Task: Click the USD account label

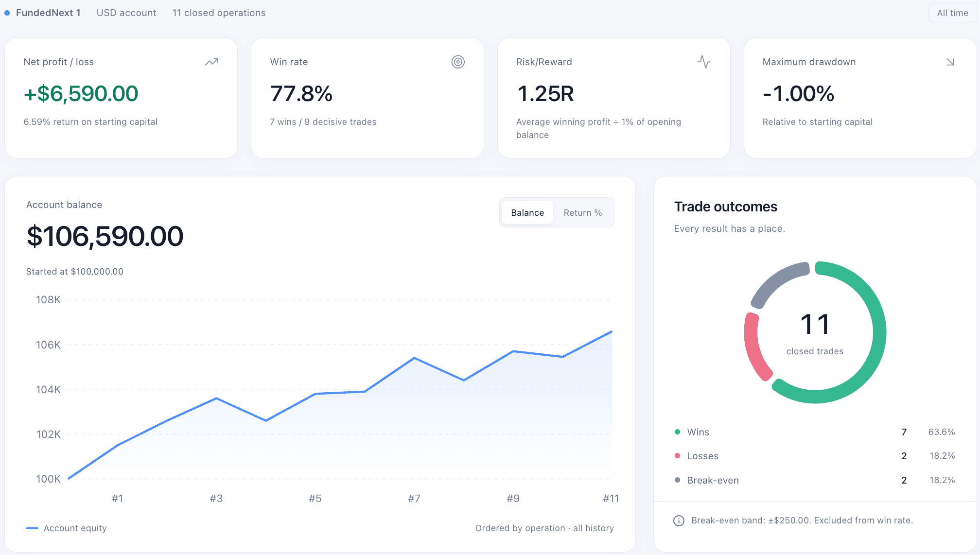Action: pyautogui.click(x=126, y=13)
